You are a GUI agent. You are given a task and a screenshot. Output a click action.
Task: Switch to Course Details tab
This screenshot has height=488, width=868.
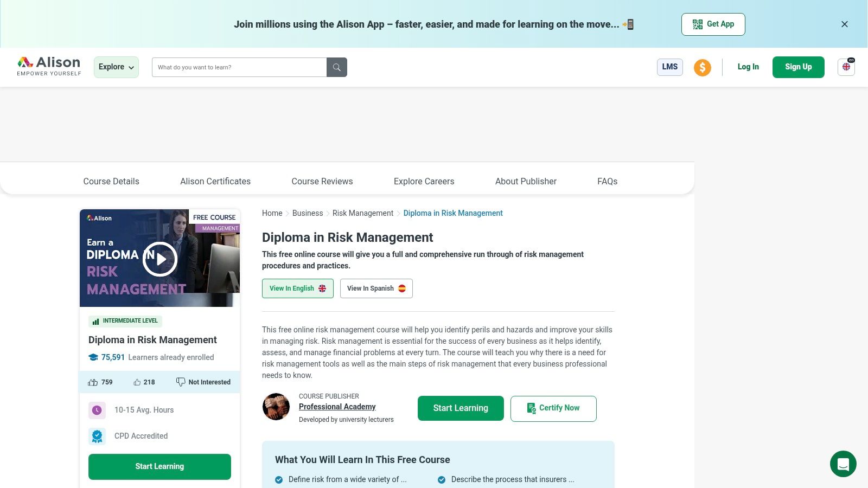111,182
